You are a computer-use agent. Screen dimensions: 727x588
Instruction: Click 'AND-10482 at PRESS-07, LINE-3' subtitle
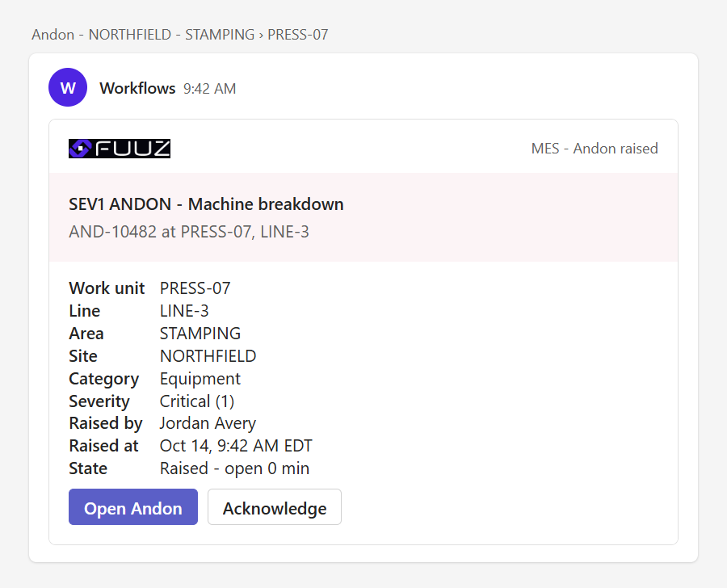(x=189, y=231)
